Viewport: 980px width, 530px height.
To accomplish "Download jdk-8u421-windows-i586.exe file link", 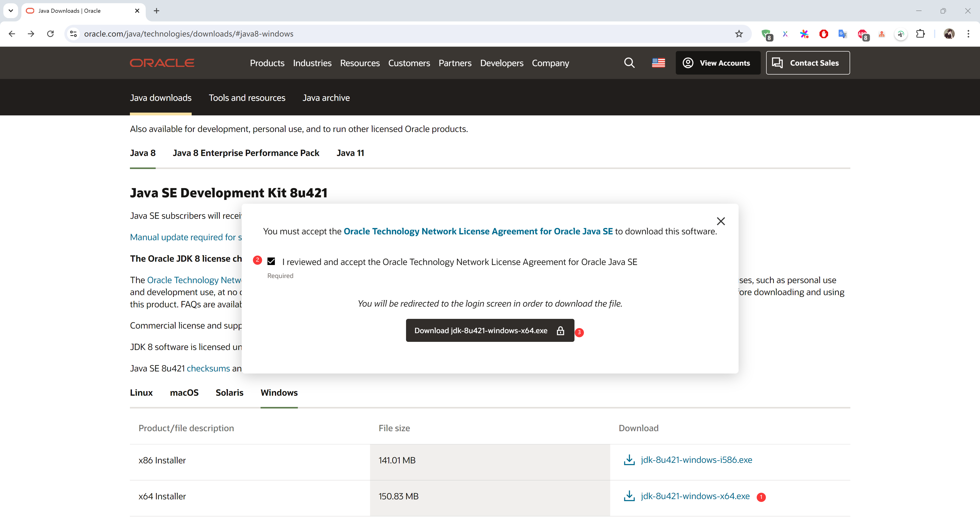I will 696,460.
